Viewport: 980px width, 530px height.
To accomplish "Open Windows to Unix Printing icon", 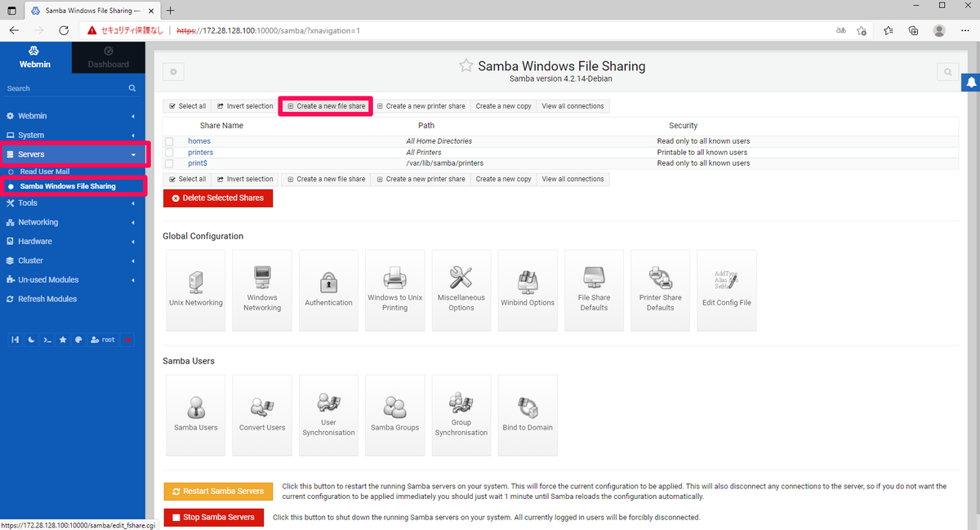I will (395, 290).
